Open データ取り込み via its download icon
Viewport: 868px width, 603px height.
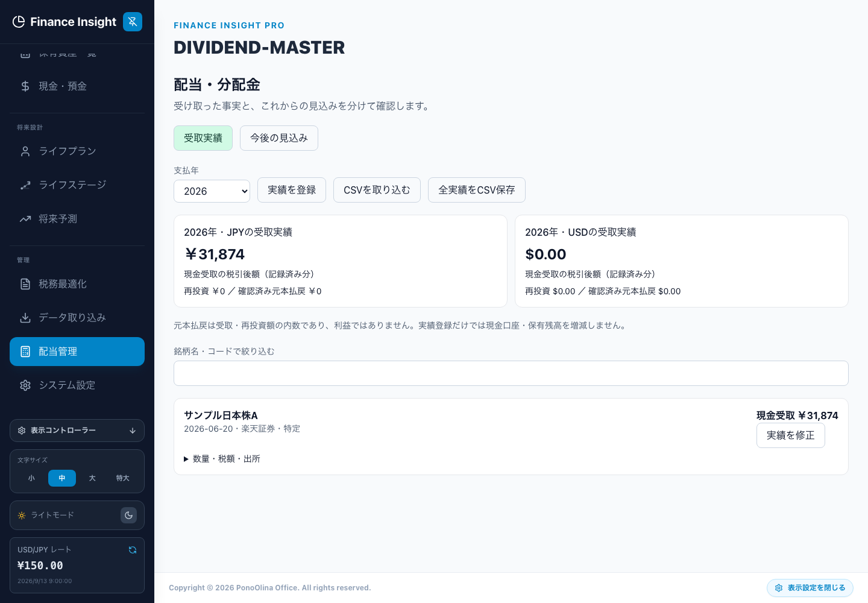[25, 318]
